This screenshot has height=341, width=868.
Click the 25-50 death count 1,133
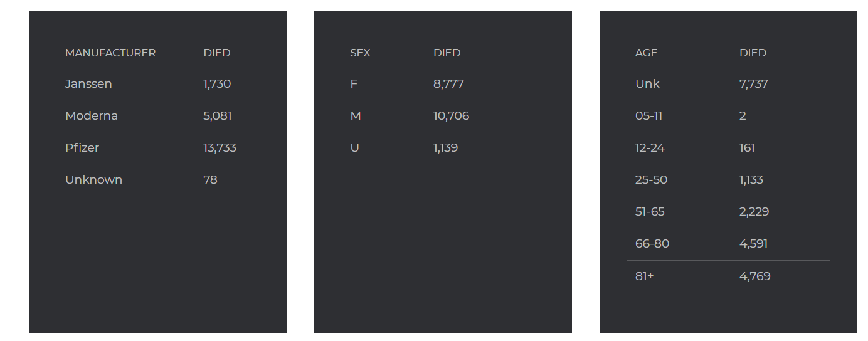click(x=751, y=180)
